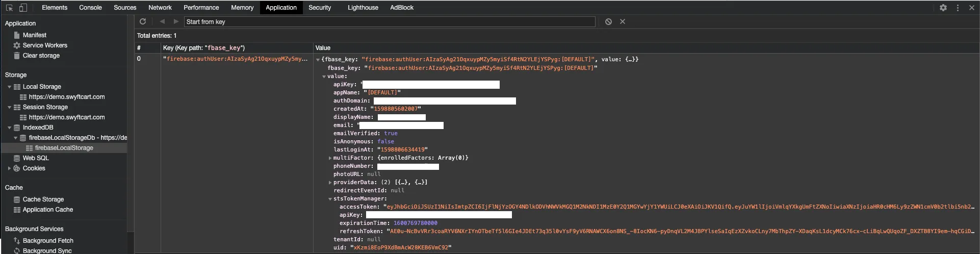Refresh the IndexedDB entries

[143, 21]
